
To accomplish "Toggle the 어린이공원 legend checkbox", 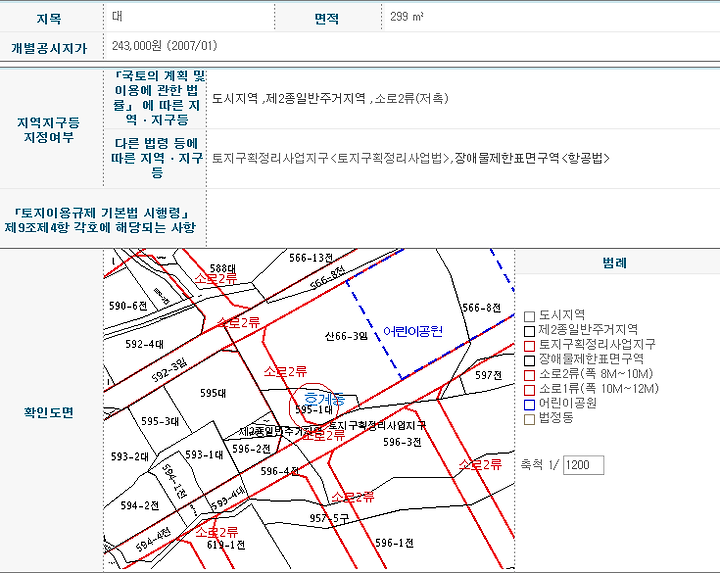I will tap(529, 404).
